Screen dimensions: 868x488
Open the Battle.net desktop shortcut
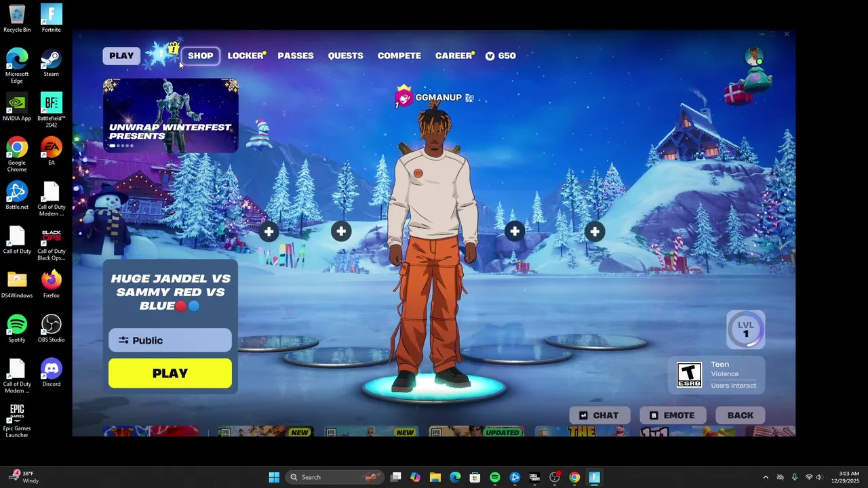point(17,195)
